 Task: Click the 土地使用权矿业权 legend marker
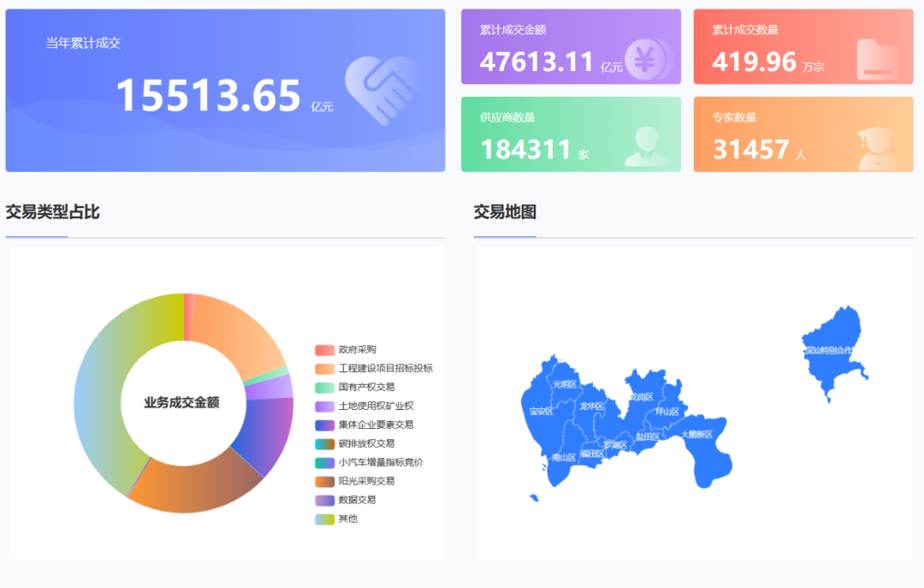pos(323,406)
